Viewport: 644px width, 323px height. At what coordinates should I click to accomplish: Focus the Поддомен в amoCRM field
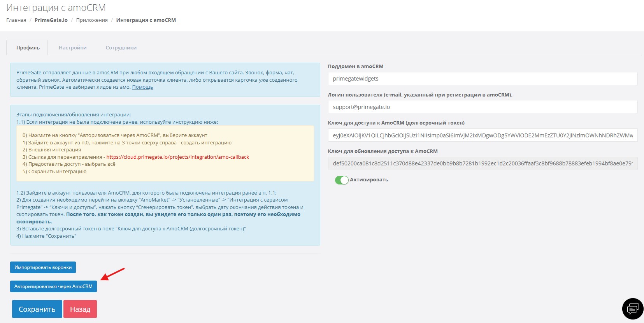click(x=483, y=79)
